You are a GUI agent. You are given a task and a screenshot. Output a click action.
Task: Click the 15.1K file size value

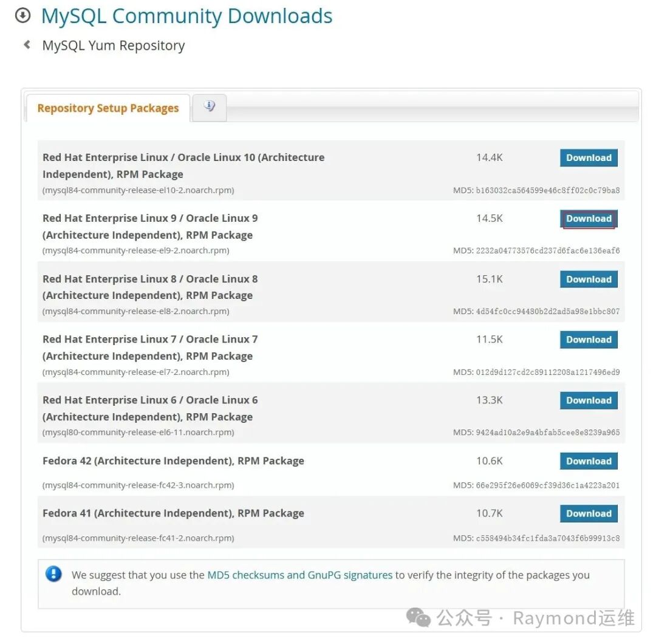pos(490,279)
